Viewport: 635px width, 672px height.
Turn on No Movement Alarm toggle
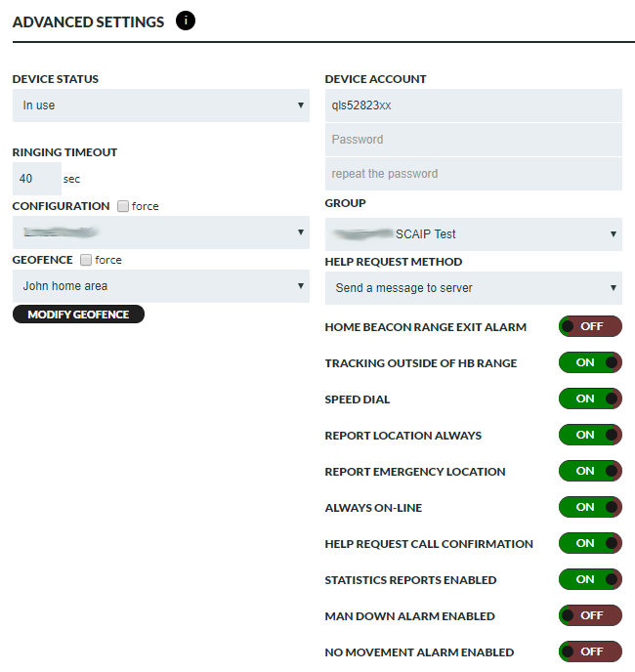pyautogui.click(x=590, y=651)
